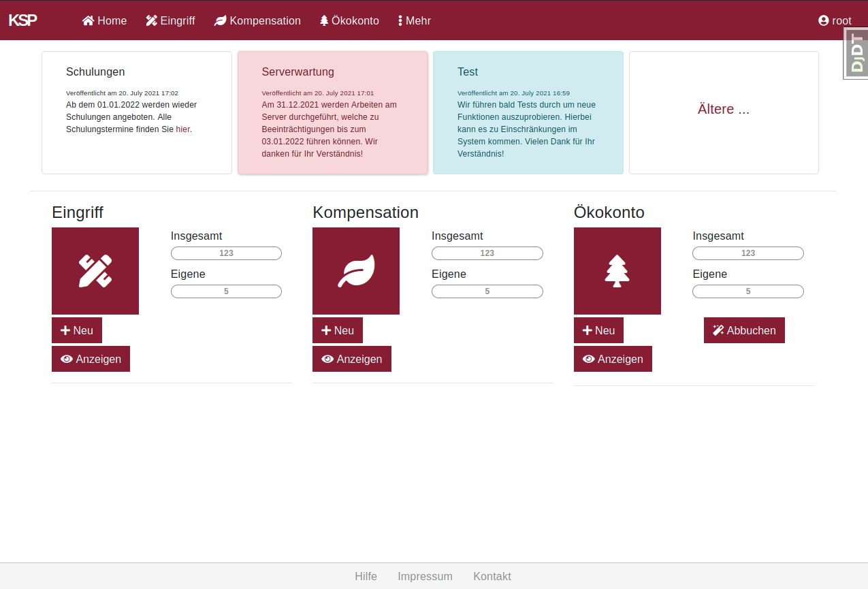Create new Eingriff with Neu button
Viewport: 868px width, 589px height.
pos(77,330)
